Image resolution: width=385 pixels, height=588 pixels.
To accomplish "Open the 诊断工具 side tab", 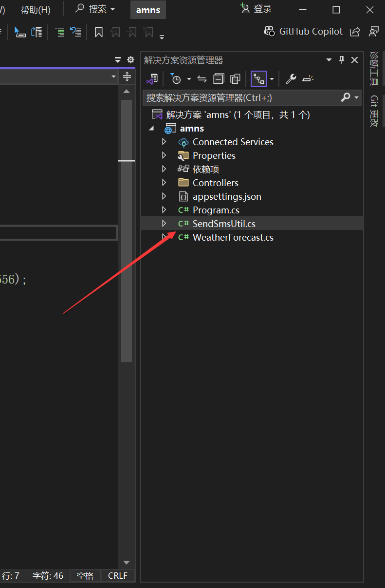I will (374, 68).
